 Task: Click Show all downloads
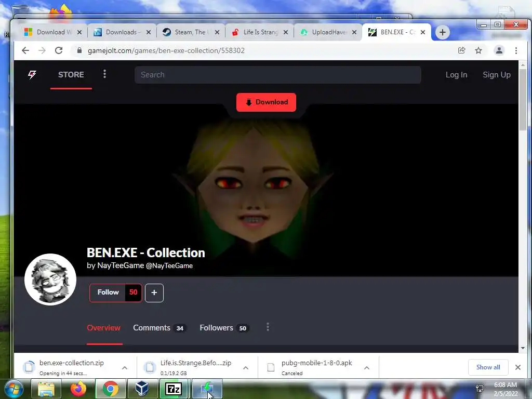coord(488,367)
